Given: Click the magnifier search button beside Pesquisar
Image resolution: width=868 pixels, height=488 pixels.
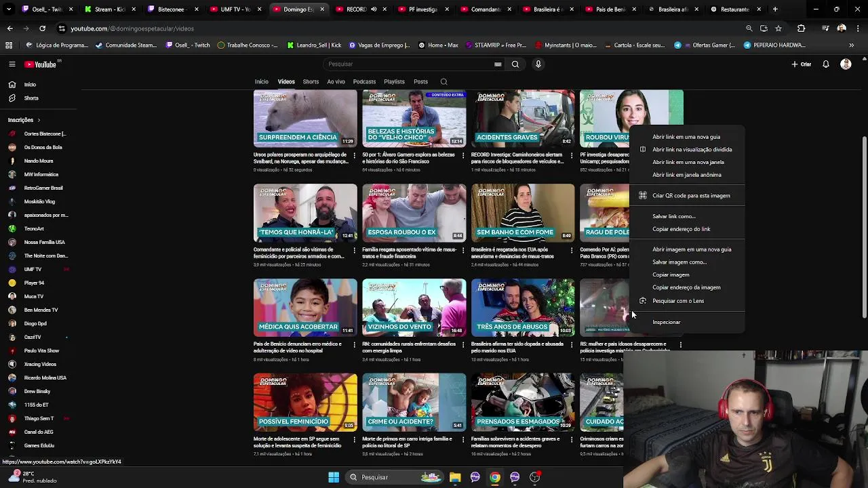Looking at the screenshot, I should (515, 64).
